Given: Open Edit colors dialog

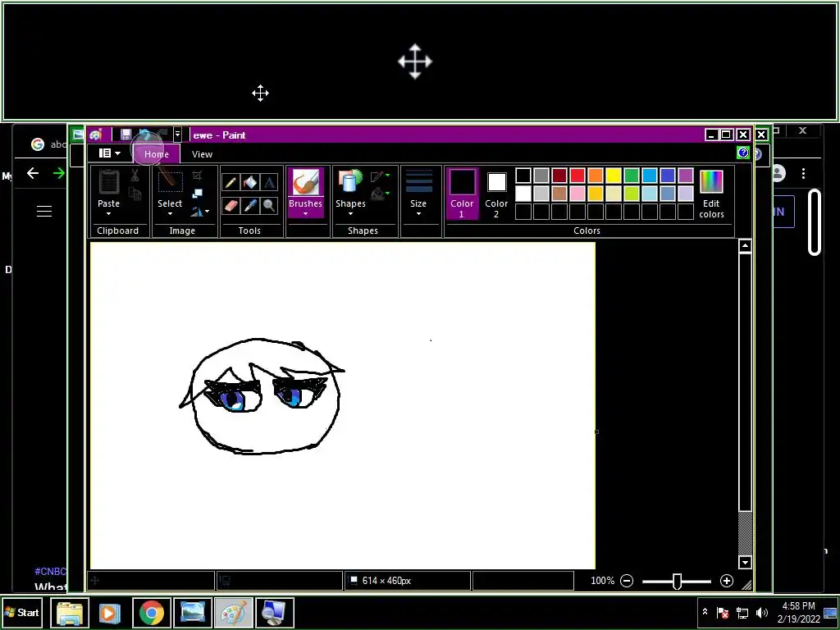Looking at the screenshot, I should [711, 194].
